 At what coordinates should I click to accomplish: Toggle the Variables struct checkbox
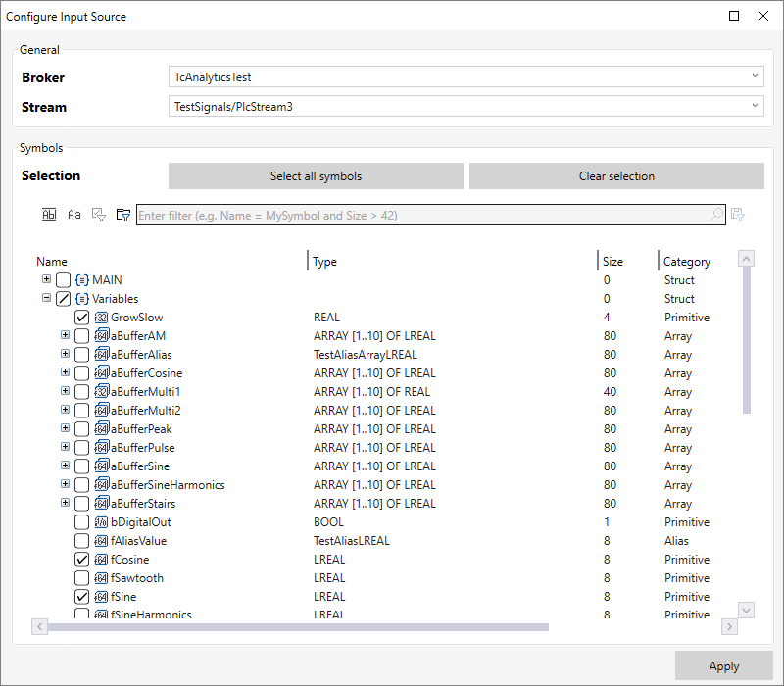pyautogui.click(x=63, y=299)
